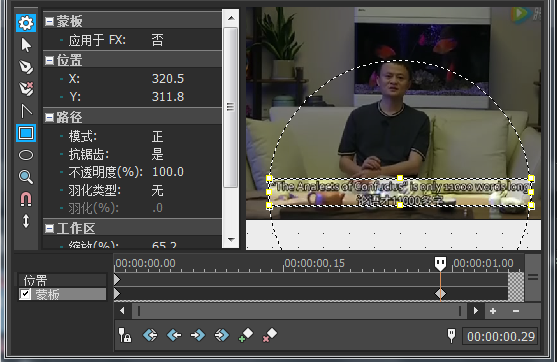This screenshot has height=362, width=557.
Task: Go to the next keyframe
Action: point(198,335)
